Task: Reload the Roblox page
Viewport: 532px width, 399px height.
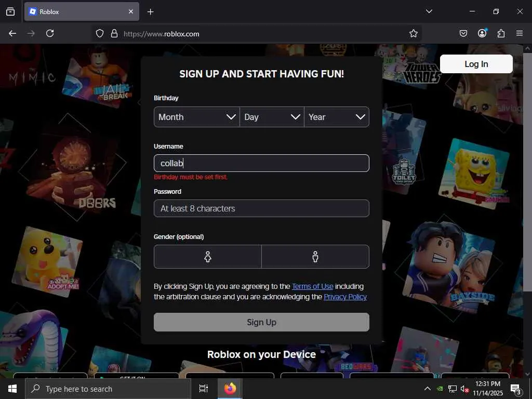Action: coord(50,33)
